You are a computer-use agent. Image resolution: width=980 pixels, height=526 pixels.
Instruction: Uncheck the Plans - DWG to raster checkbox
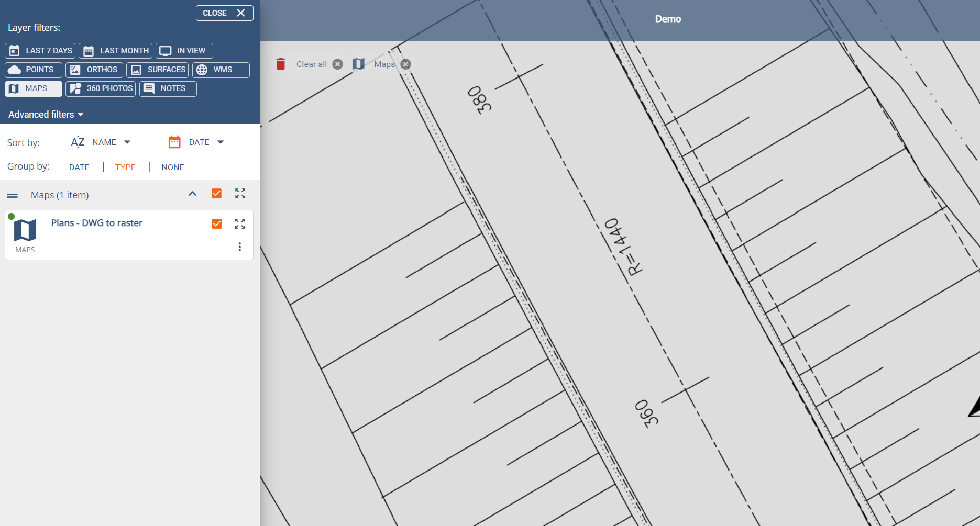pos(216,224)
